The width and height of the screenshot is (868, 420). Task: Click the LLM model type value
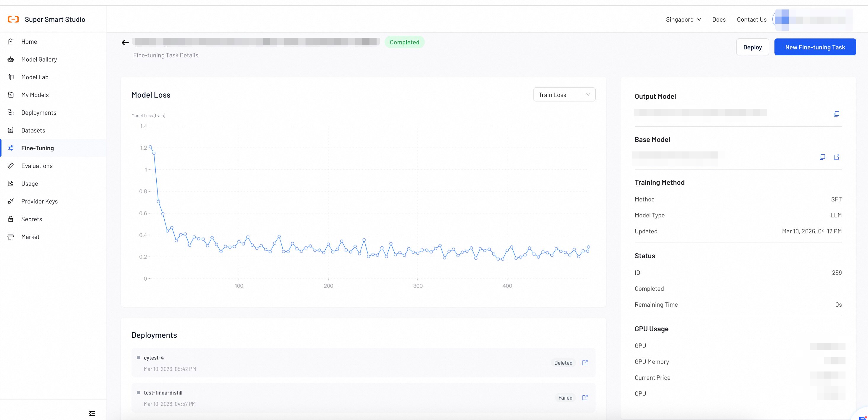[836, 215]
